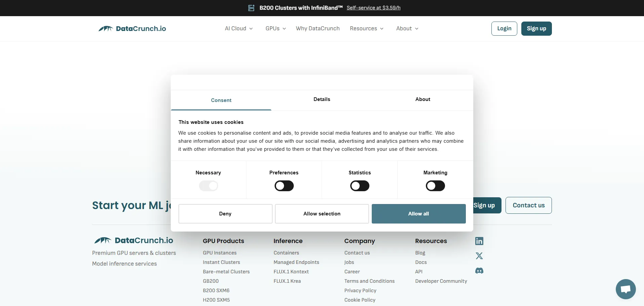Click DataCrunch.io logo in header

[132, 29]
